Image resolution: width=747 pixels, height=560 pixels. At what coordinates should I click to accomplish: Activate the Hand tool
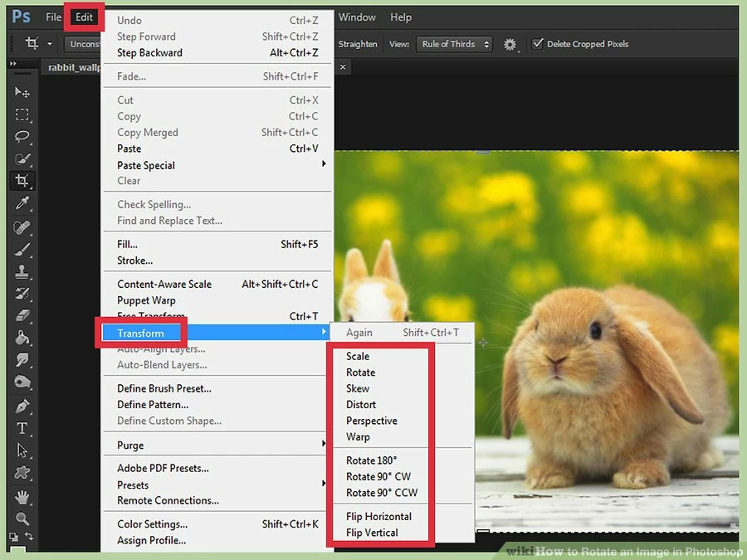coord(22,497)
